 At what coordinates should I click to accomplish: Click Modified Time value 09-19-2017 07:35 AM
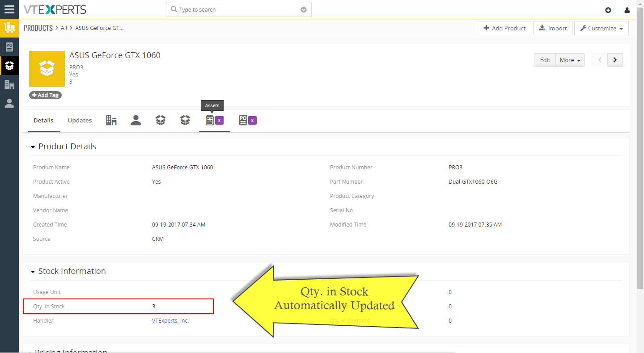475,224
